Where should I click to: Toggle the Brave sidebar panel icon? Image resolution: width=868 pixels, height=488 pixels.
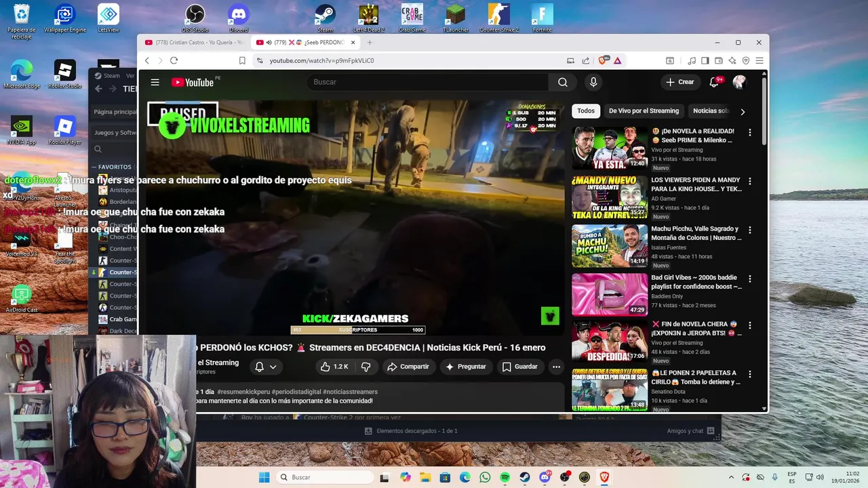point(705,60)
